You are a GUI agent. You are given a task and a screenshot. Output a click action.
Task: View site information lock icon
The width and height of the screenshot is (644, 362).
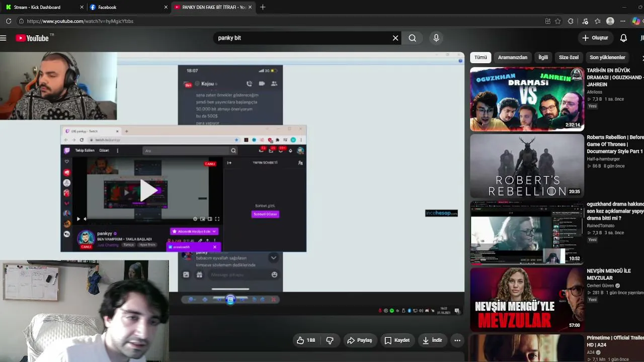tap(21, 21)
